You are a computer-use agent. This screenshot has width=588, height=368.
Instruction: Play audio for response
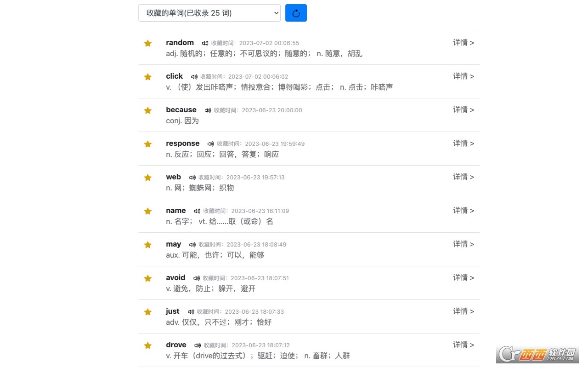click(x=210, y=144)
